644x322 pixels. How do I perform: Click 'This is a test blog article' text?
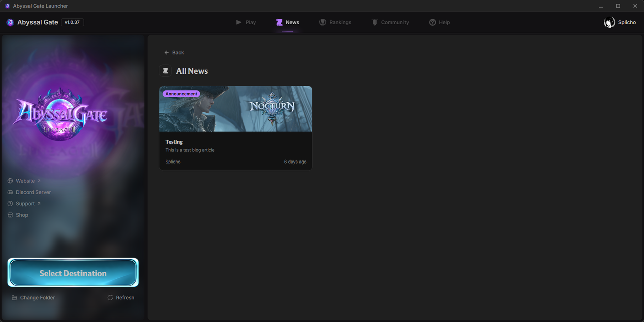[x=190, y=150]
